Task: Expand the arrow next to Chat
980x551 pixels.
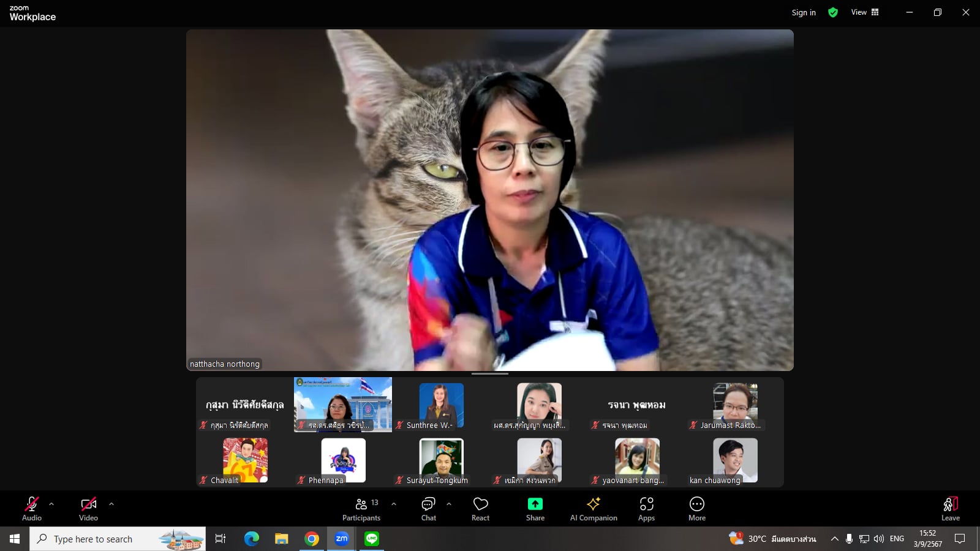Action: (x=449, y=504)
